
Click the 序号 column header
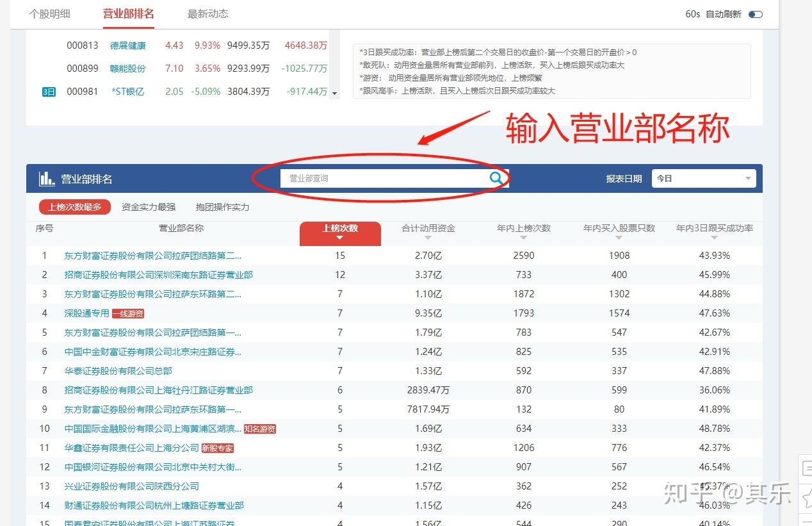pos(44,228)
